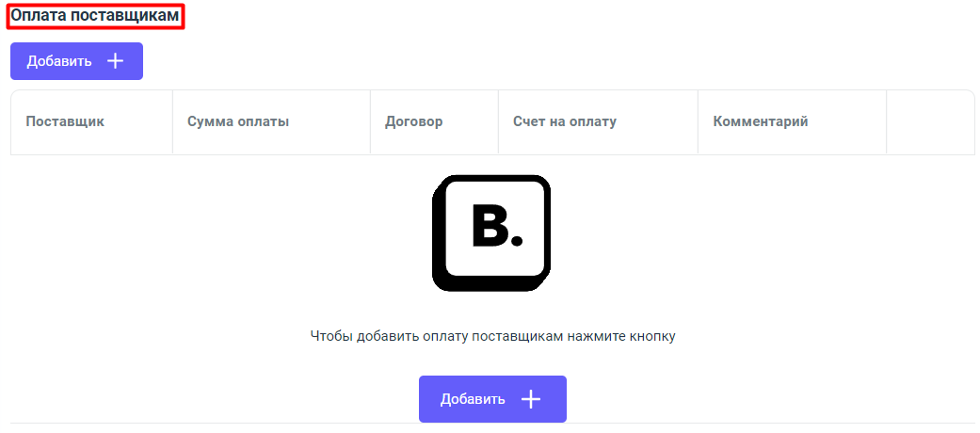The width and height of the screenshot is (980, 433).
Task: Click the word Поставщик in the table header
Action: click(x=65, y=121)
